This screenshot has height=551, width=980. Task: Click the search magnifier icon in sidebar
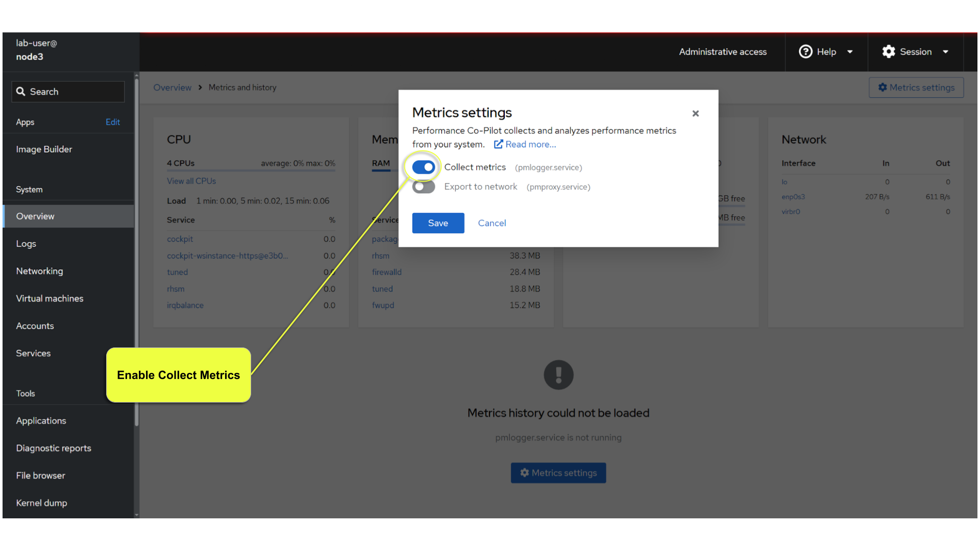pyautogui.click(x=21, y=91)
